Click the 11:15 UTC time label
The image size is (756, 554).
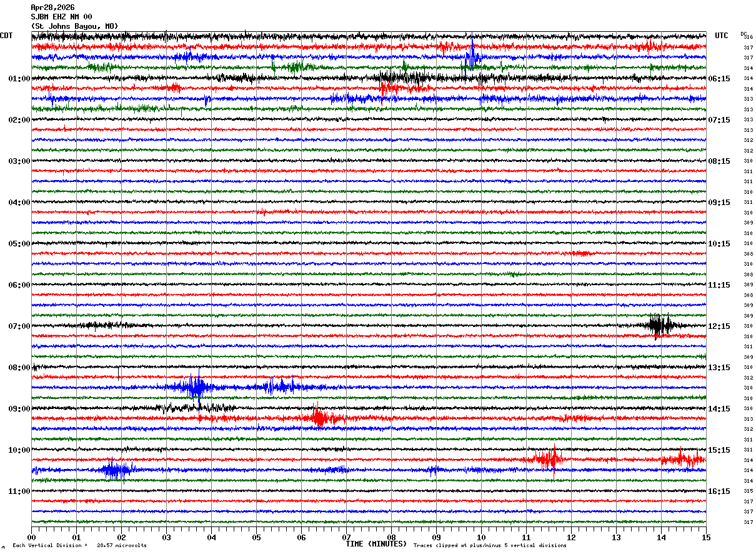coord(719,285)
